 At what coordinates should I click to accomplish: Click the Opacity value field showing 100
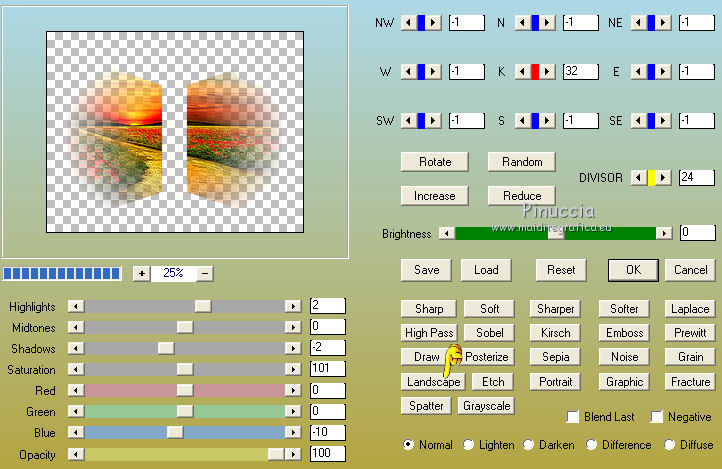coord(327,454)
